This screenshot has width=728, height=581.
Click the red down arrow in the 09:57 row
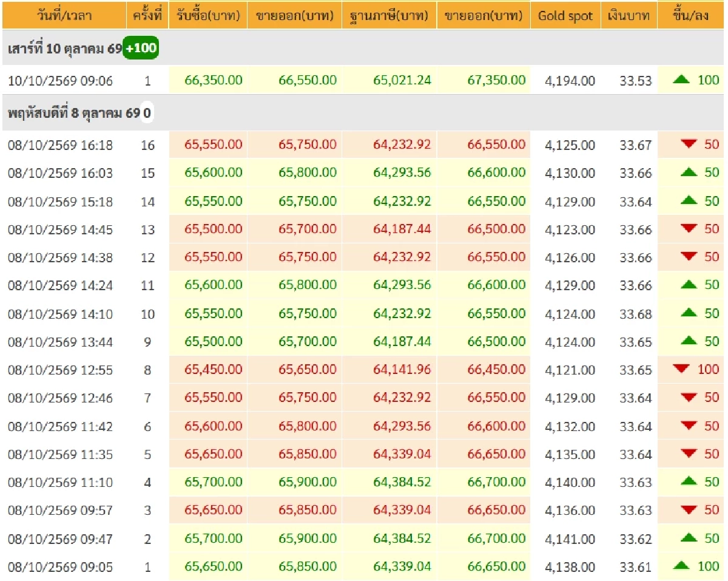689,509
